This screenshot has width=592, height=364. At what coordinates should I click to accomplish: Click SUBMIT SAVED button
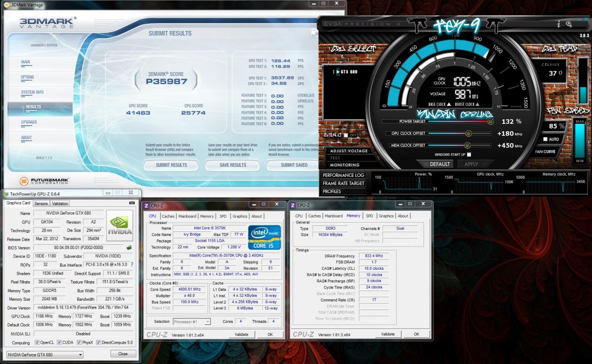(x=294, y=165)
